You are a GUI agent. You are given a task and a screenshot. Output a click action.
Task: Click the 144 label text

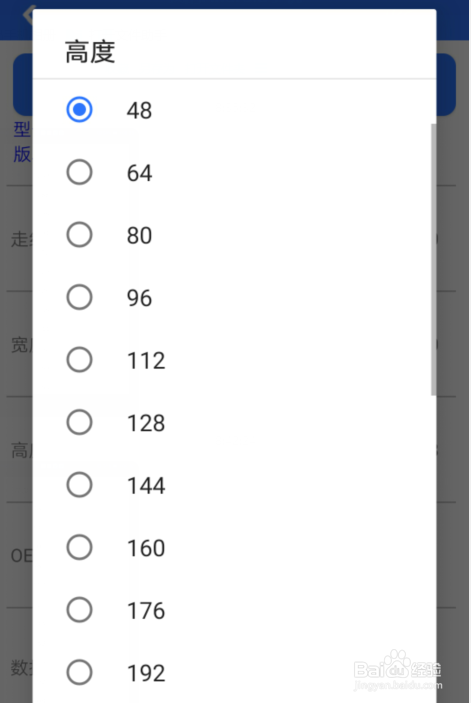click(x=147, y=486)
